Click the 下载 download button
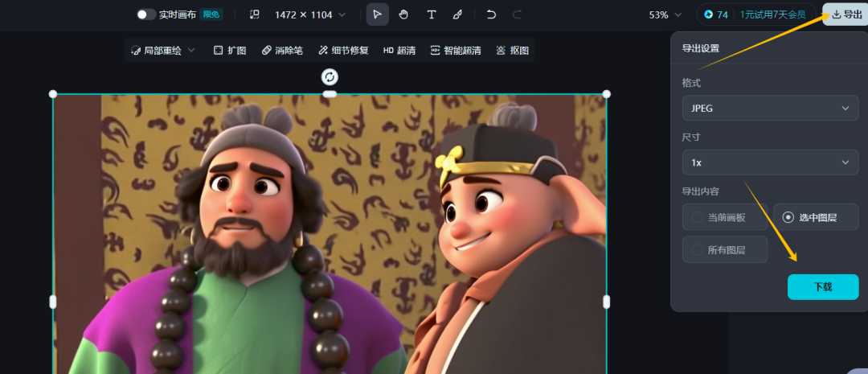Image resolution: width=868 pixels, height=374 pixels. (822, 287)
